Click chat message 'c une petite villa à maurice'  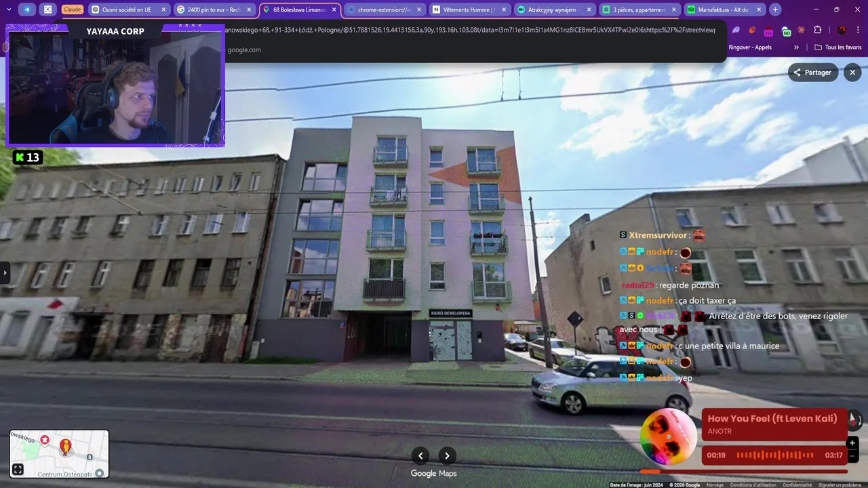pyautogui.click(x=729, y=346)
